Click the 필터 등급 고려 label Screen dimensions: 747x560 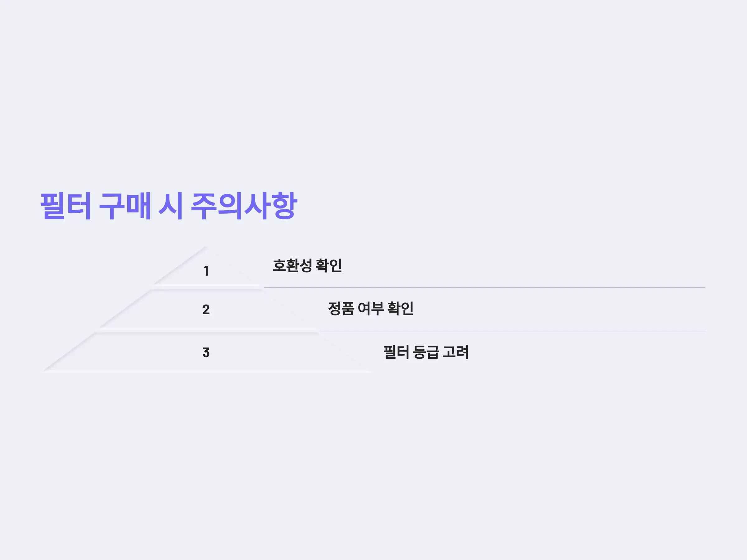click(x=426, y=352)
